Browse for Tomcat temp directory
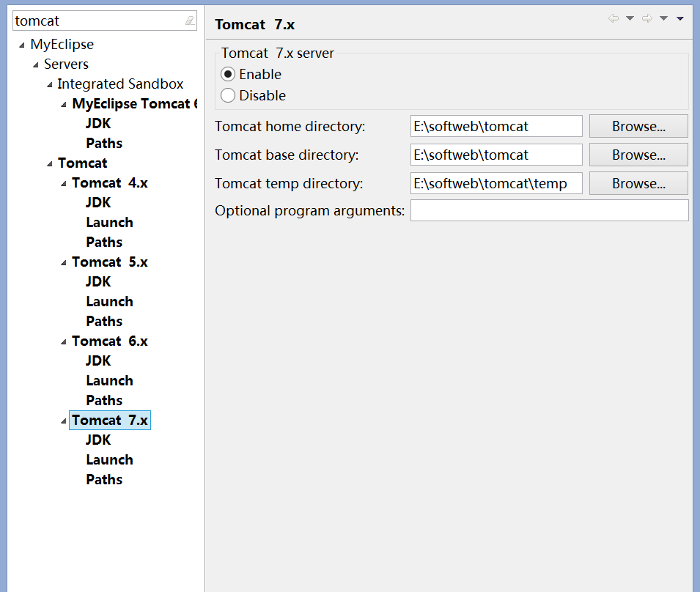This screenshot has width=700, height=592. click(x=638, y=183)
